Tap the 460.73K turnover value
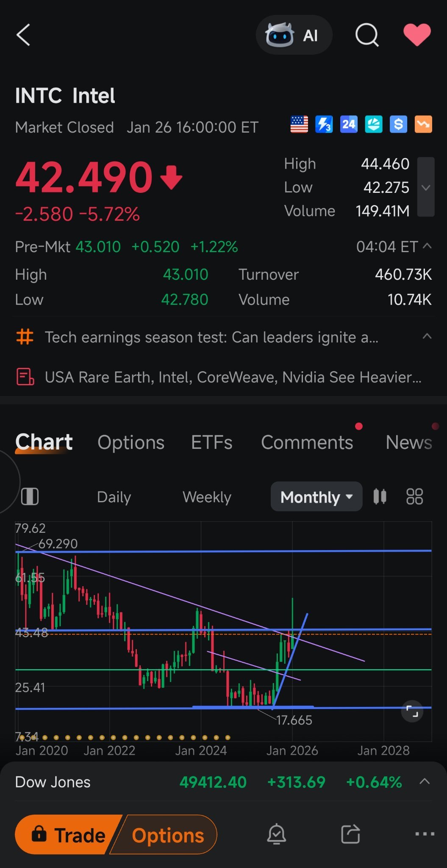Viewport: 447px width, 868px height. [x=403, y=275]
